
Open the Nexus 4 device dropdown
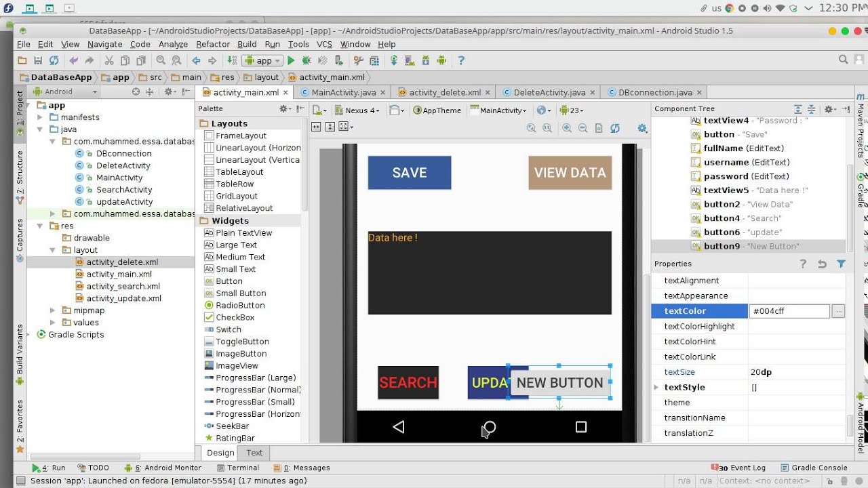(x=358, y=110)
